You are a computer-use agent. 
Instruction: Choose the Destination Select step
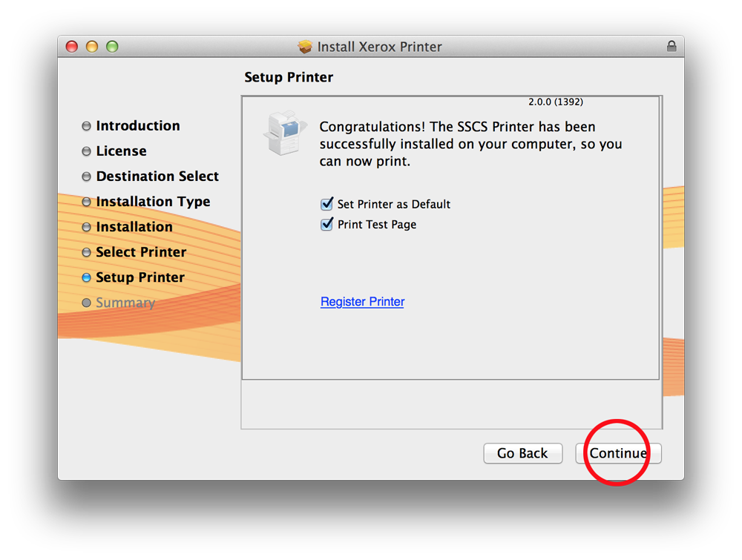coord(157,177)
